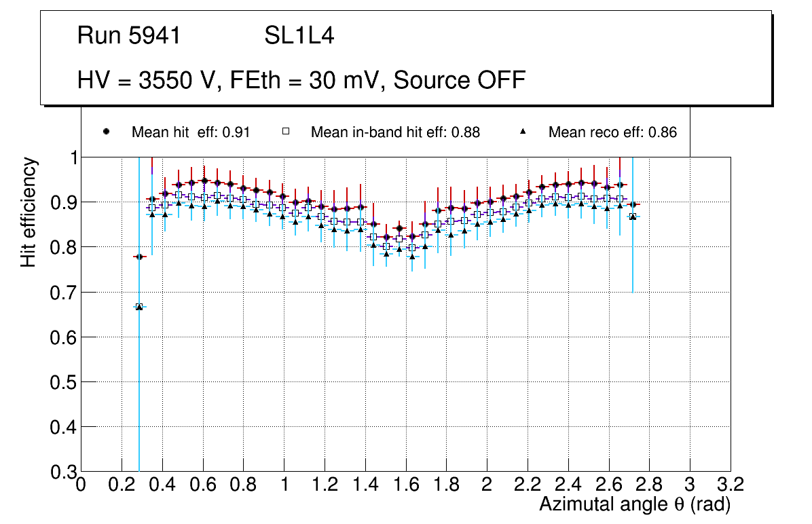Click the 'HV = 3550 V, FEth = 30 mV, Source OFF' line
This screenshot has width=812, height=524.
(301, 80)
